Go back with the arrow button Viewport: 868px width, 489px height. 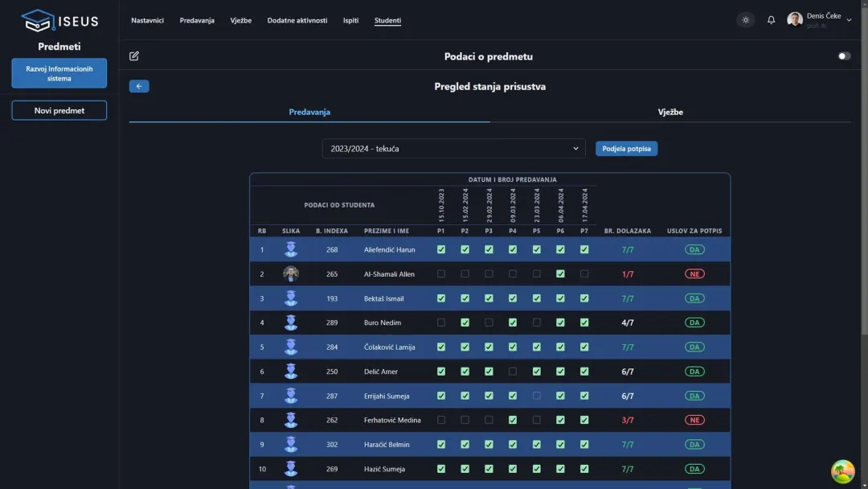coord(139,86)
